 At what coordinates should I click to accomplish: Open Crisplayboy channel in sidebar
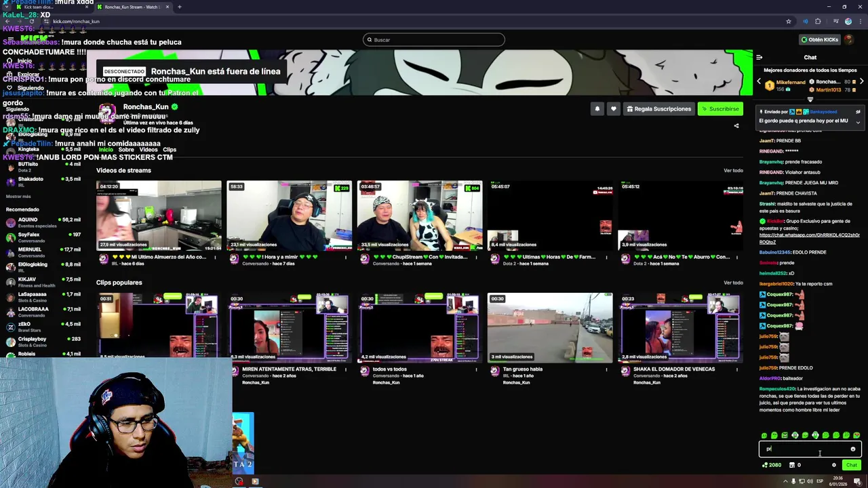pos(43,342)
